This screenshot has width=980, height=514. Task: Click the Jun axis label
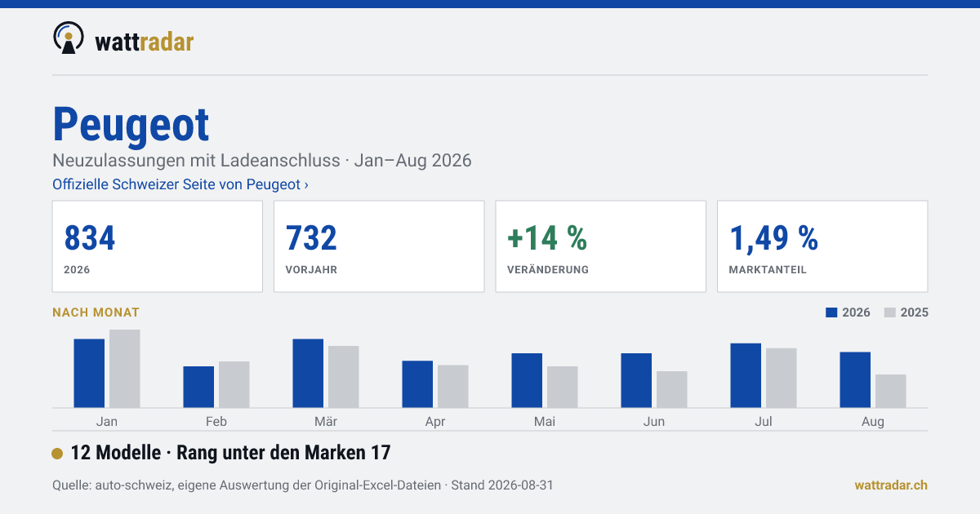click(654, 421)
